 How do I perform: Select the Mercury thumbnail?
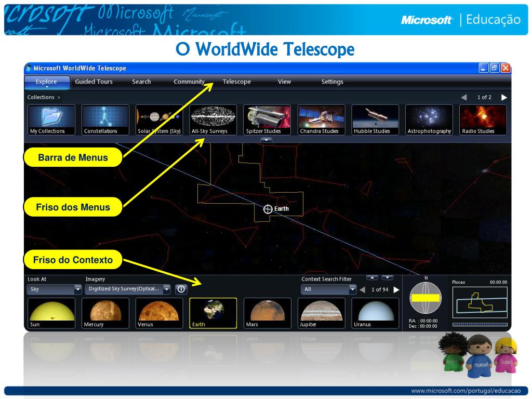point(105,313)
